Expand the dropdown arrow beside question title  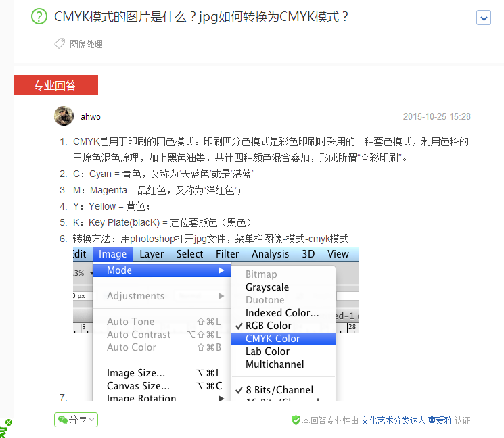pyautogui.click(x=484, y=18)
